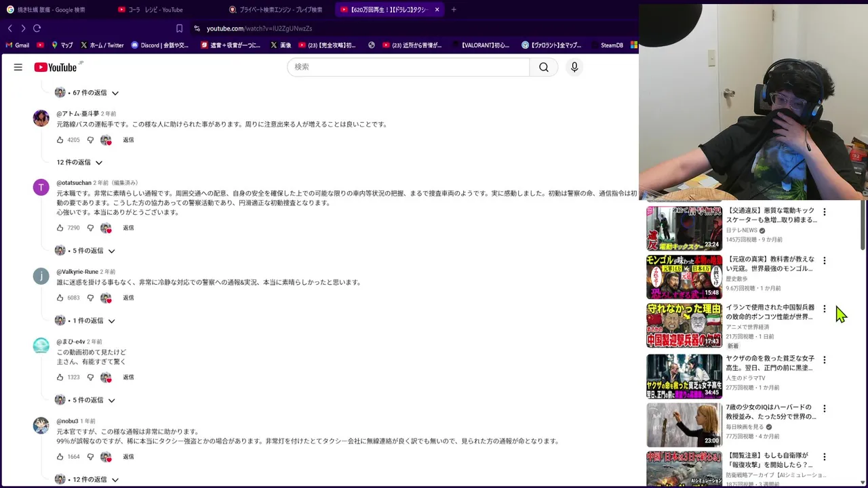Image resolution: width=868 pixels, height=488 pixels.
Task: Reply to the @まひ-e4v comment
Action: pyautogui.click(x=128, y=378)
